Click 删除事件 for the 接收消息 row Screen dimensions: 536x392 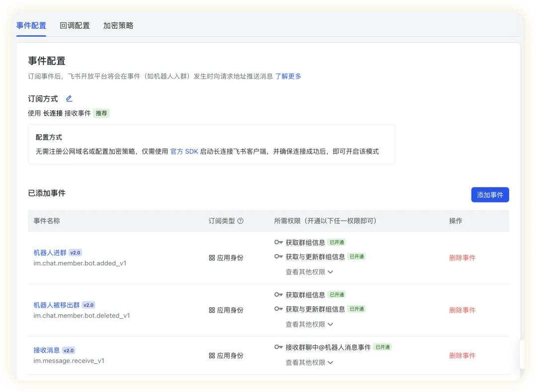coord(462,356)
